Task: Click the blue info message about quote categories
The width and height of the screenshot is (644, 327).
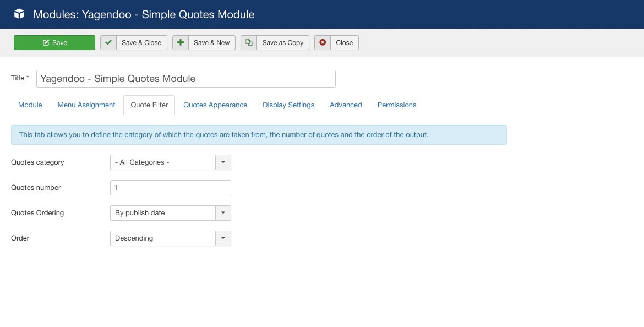Action: [259, 135]
